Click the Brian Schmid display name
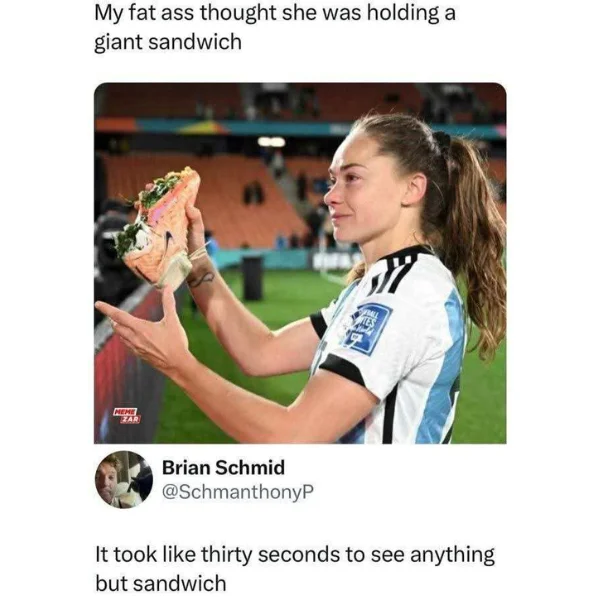 pos(223,468)
